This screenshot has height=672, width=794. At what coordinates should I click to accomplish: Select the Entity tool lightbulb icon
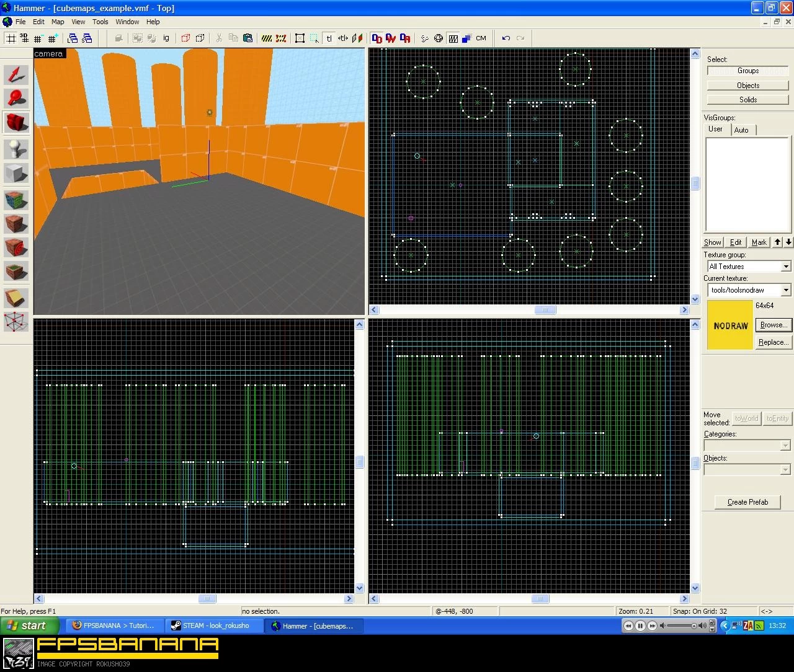16,149
